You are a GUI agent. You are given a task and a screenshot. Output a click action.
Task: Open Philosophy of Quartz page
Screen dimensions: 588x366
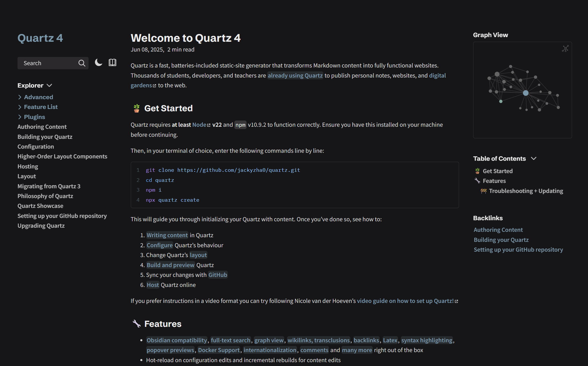click(45, 196)
